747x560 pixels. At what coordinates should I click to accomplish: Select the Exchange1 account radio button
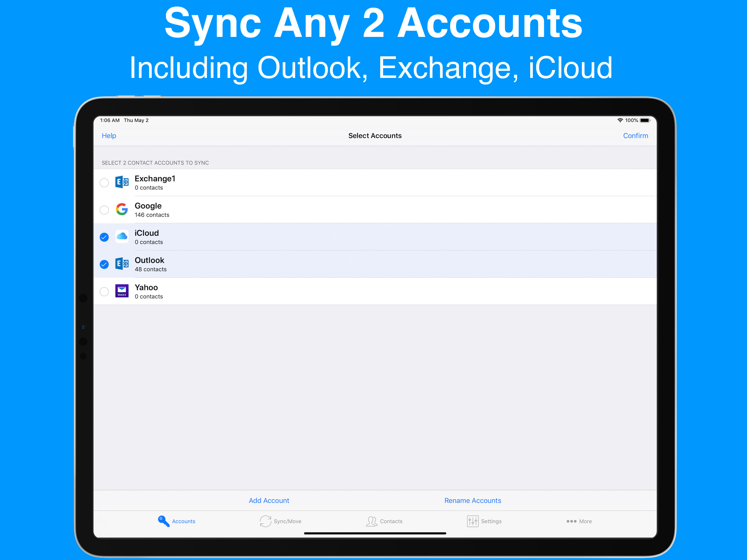click(x=104, y=183)
